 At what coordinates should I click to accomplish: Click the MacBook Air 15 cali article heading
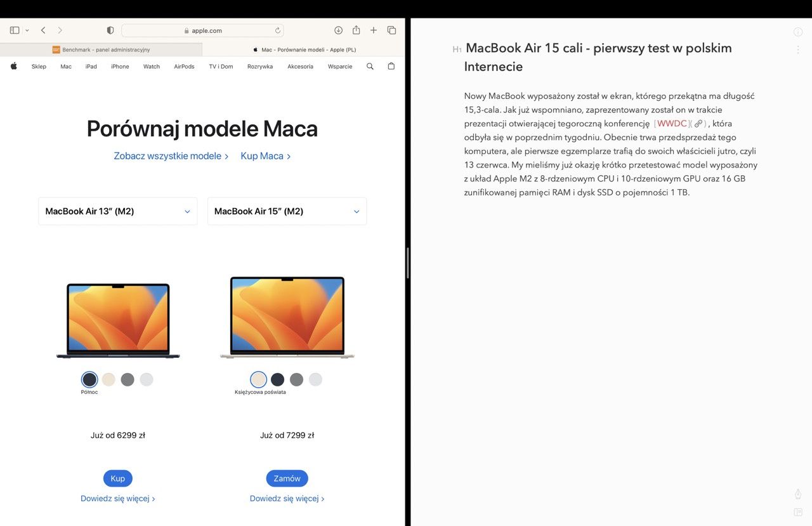tap(598, 57)
